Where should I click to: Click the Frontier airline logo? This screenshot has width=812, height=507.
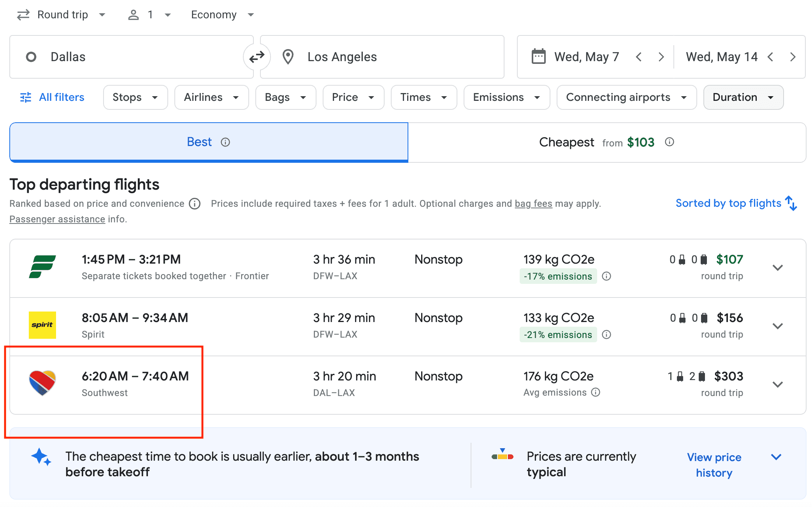tap(42, 267)
